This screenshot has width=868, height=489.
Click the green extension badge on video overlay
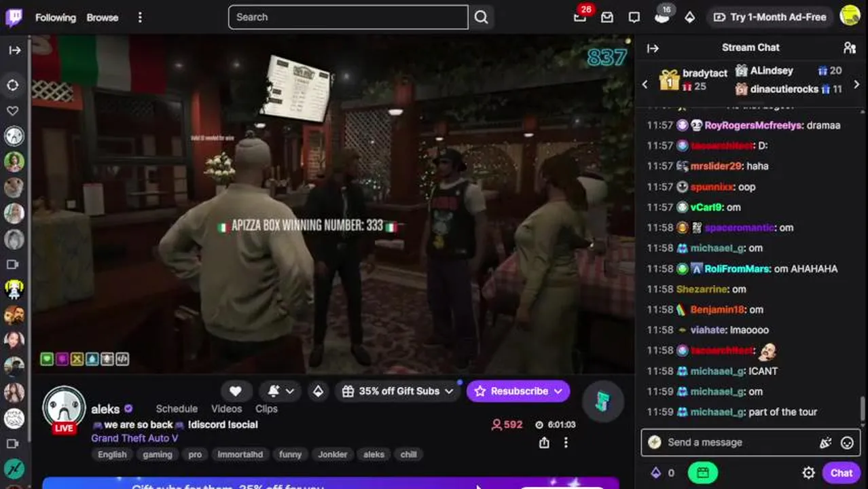point(46,359)
